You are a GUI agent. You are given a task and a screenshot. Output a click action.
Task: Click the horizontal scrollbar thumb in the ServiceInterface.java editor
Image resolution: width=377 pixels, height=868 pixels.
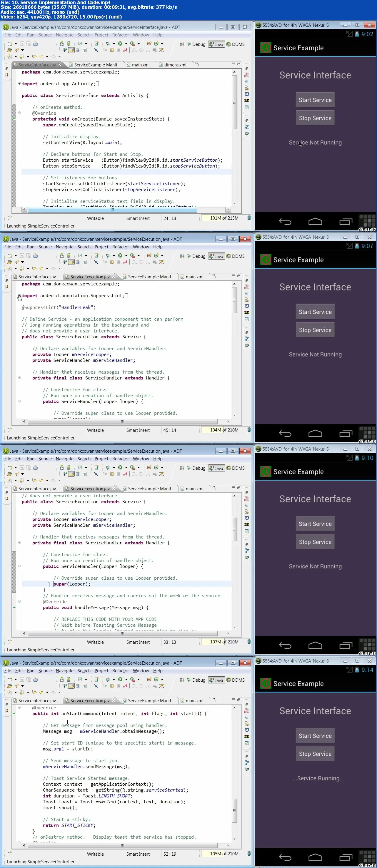(x=112, y=210)
